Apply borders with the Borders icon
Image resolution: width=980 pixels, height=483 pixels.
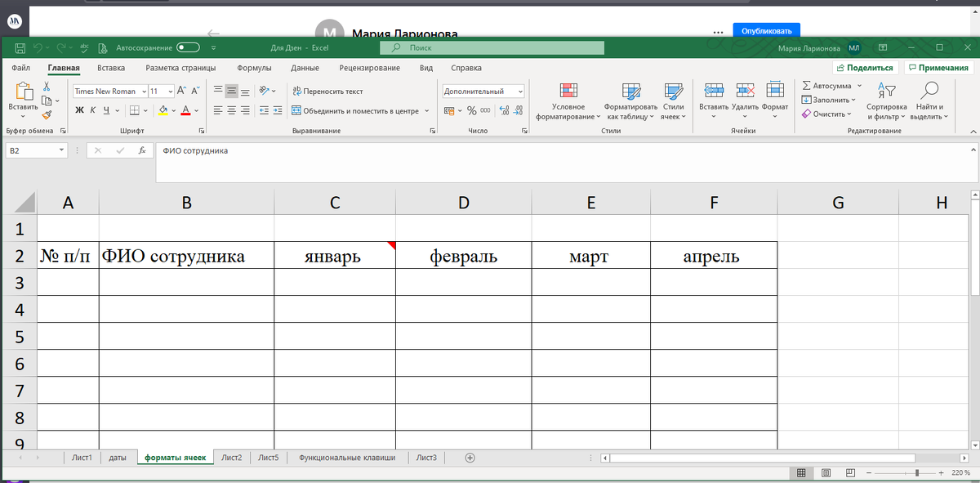coord(135,110)
